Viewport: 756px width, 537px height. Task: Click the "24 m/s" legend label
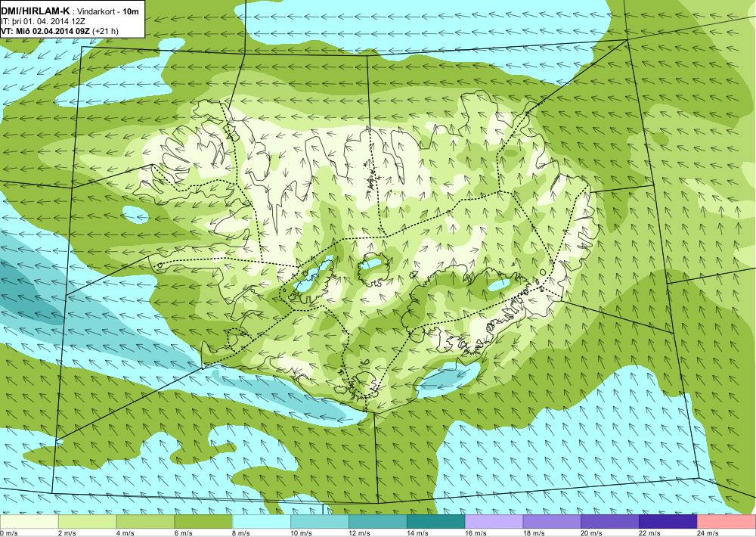click(x=708, y=533)
